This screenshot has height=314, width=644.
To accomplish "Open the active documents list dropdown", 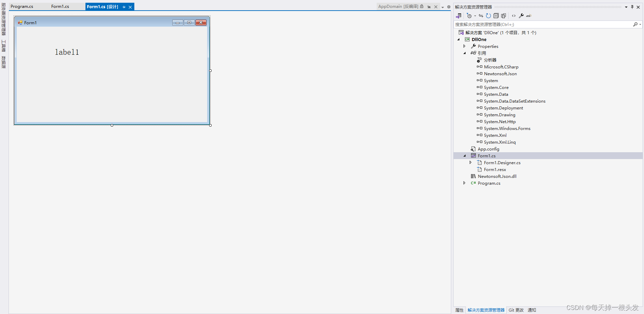I will click(x=443, y=7).
